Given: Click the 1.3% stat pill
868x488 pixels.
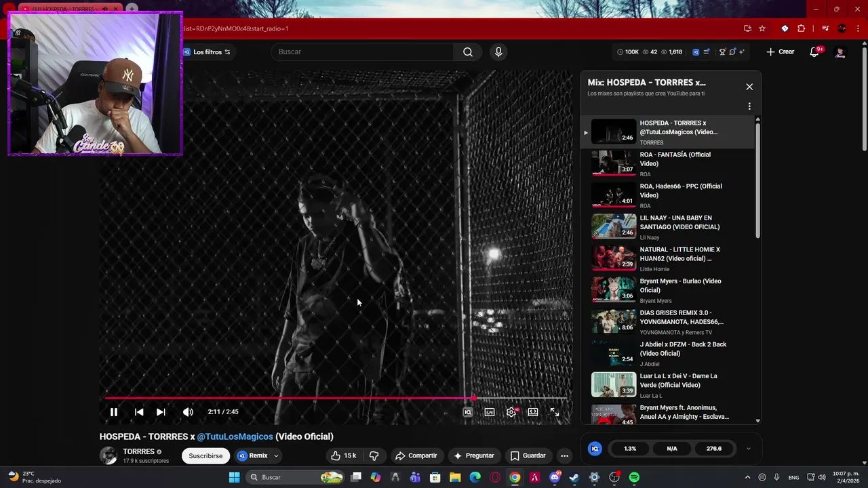Looking at the screenshot, I should point(630,449).
